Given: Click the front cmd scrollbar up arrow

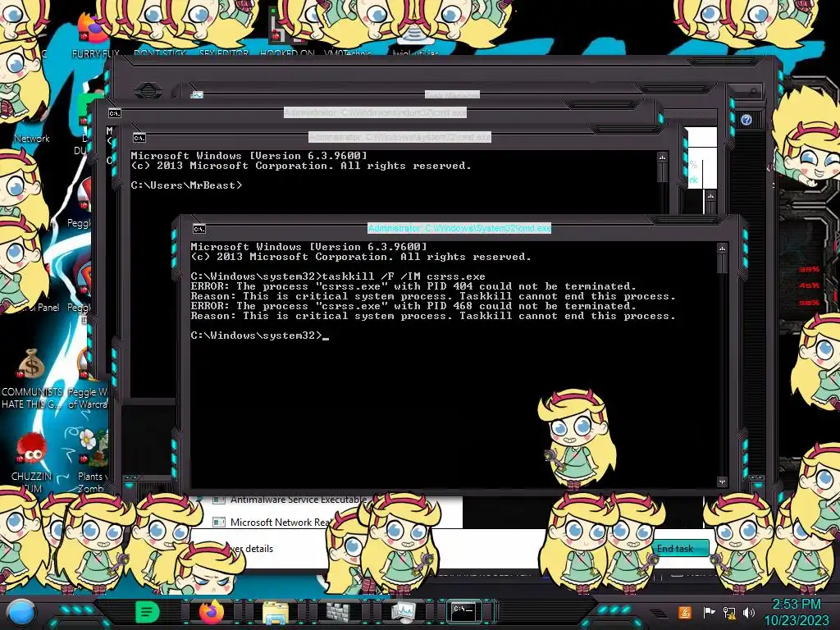Looking at the screenshot, I should coord(722,248).
